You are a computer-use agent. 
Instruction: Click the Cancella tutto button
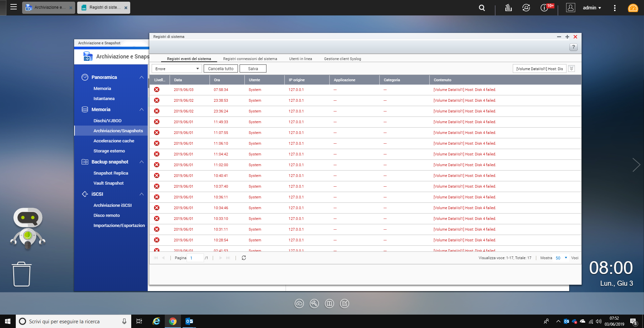(220, 69)
